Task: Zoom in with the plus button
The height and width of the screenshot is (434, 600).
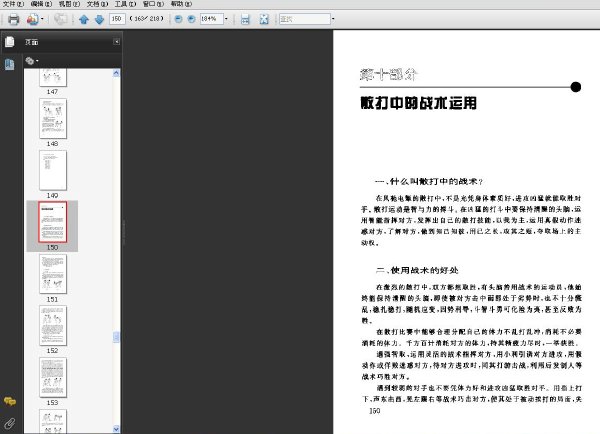Action: point(191,19)
